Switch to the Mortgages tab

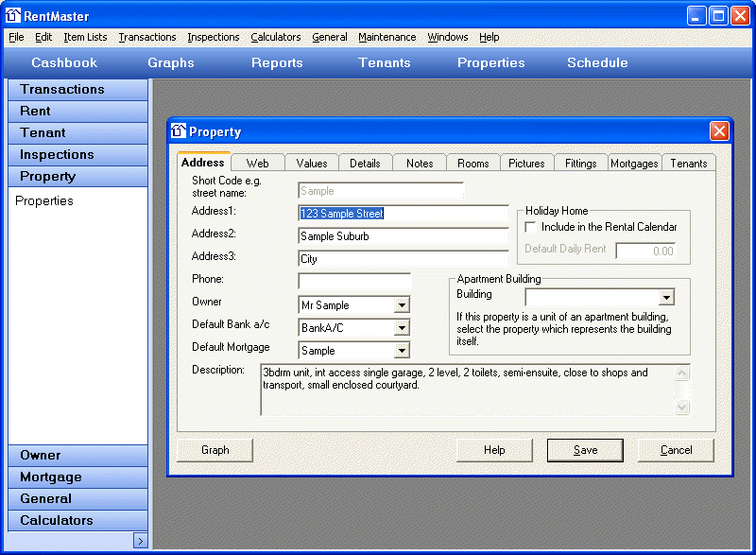pos(634,164)
